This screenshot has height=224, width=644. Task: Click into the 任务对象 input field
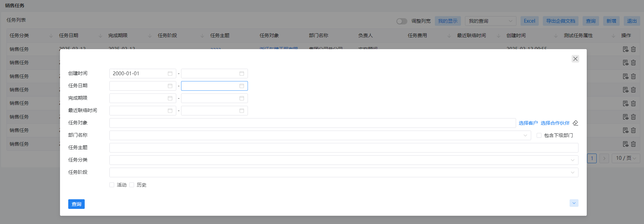point(313,123)
